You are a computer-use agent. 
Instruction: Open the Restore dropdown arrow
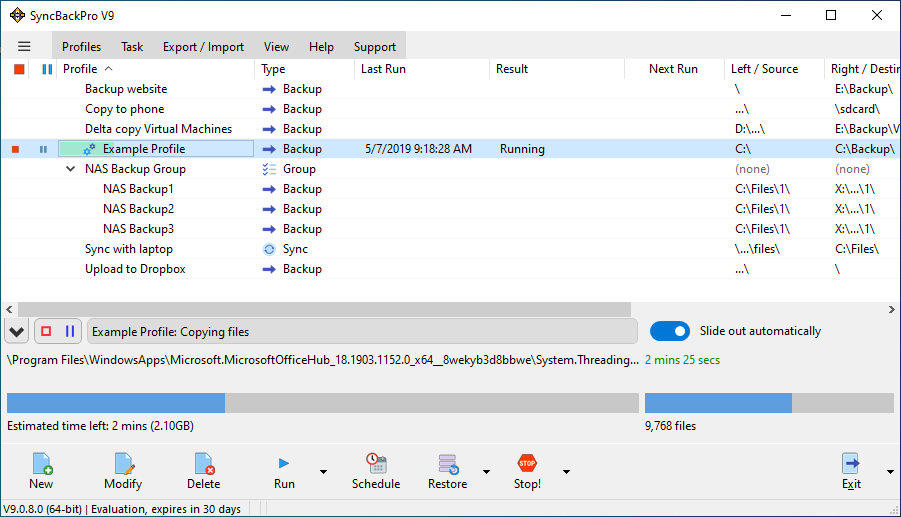(x=487, y=472)
